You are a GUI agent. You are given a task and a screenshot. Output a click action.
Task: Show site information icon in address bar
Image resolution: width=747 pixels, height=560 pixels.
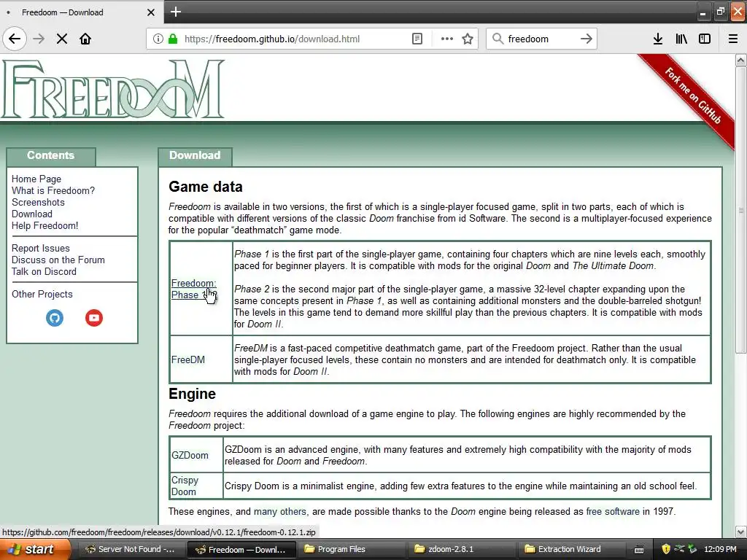(x=158, y=39)
